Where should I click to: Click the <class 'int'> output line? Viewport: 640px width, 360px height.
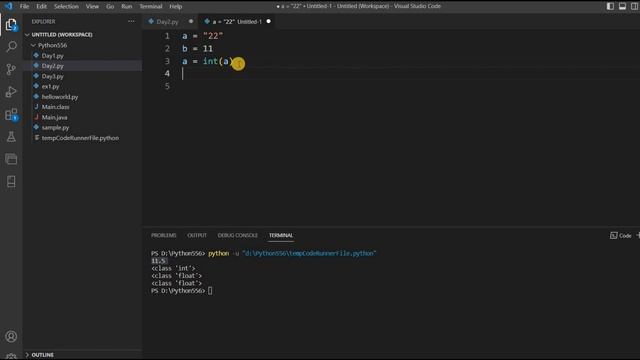173,268
